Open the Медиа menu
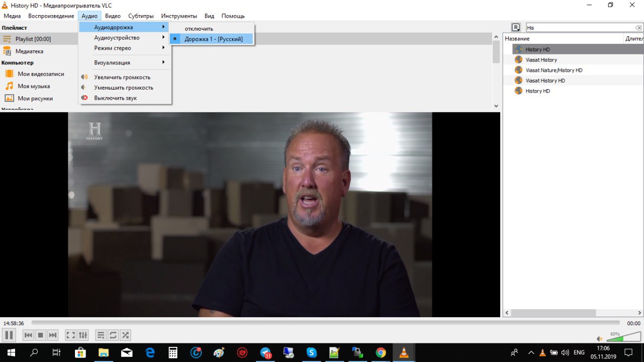 tap(12, 16)
